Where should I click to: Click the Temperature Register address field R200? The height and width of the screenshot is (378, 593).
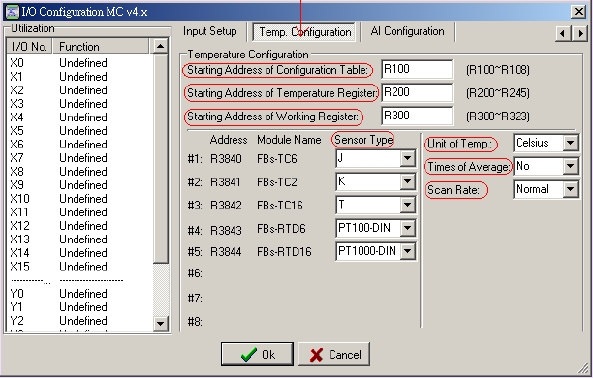417,92
